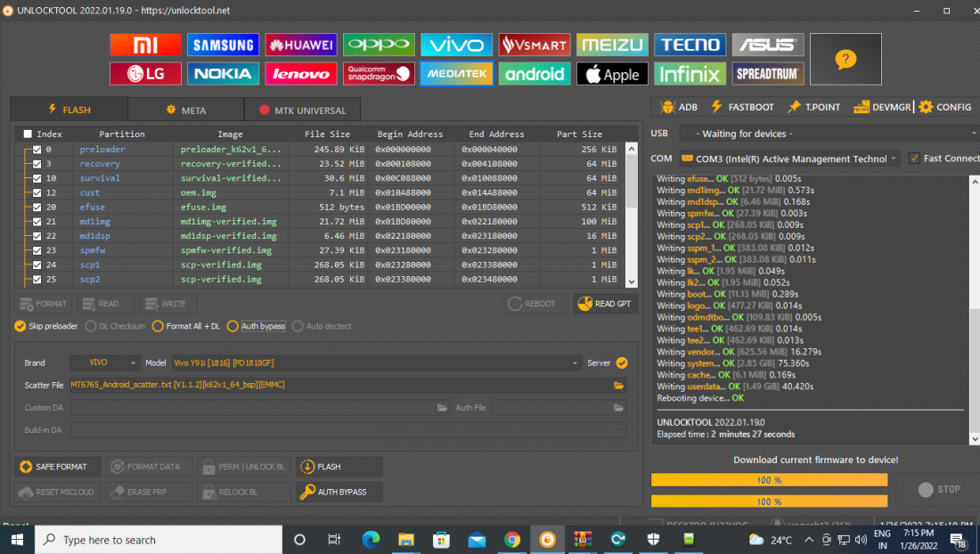Open the Brand VIVO dropdown

pos(104,363)
